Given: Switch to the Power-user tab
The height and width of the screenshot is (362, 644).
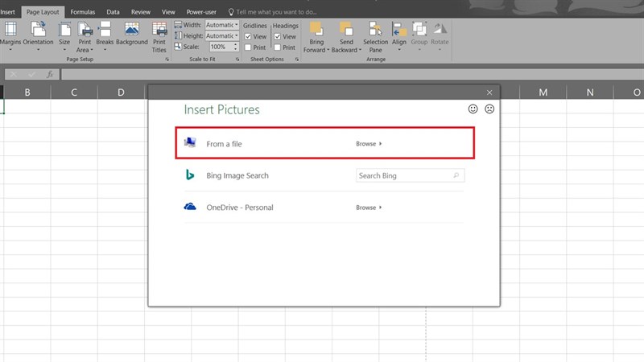Looking at the screenshot, I should [201, 12].
